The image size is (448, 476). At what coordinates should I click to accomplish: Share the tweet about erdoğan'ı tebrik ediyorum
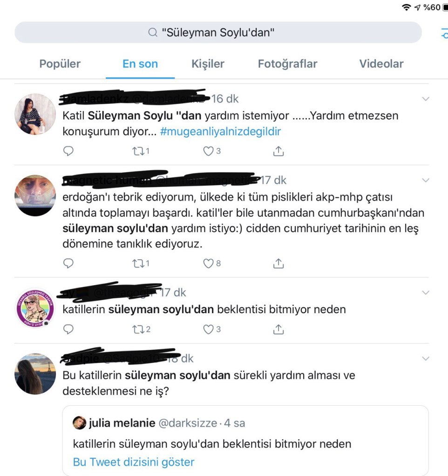pyautogui.click(x=278, y=263)
